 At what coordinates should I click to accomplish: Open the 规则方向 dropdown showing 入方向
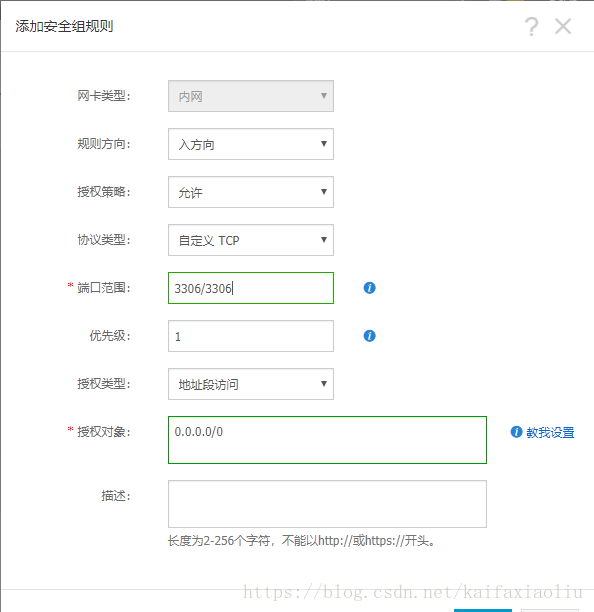click(x=251, y=144)
